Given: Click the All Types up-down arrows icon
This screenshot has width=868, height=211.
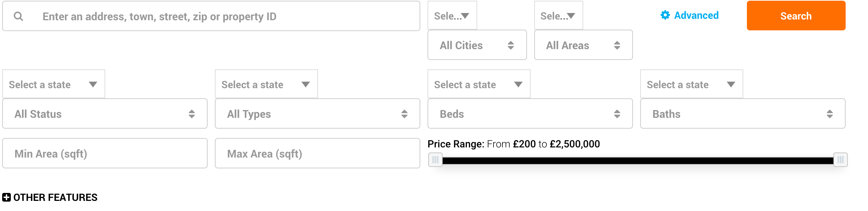Looking at the screenshot, I should coord(404,114).
